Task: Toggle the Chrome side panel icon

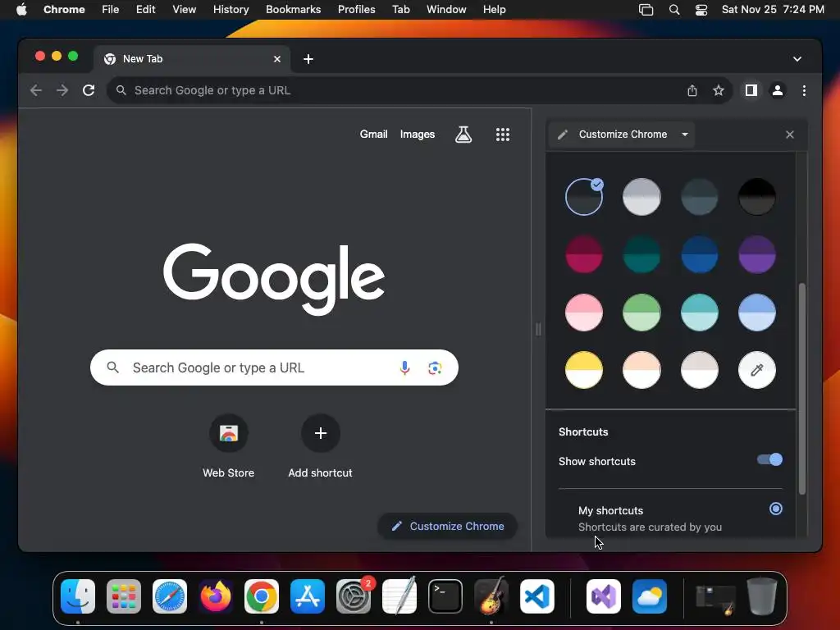Action: [x=751, y=90]
